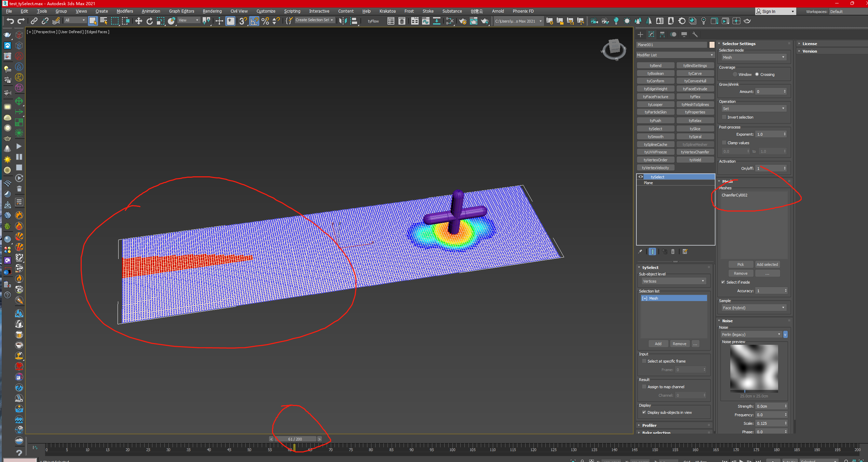This screenshot has width=868, height=462.
Task: Pin the modifier stack
Action: 640,252
